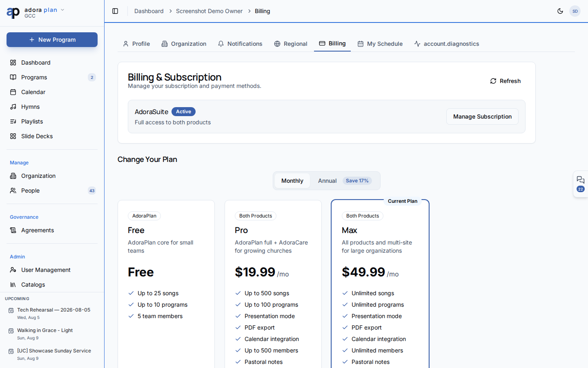588x368 pixels.
Task: Click the diagnostics activity pulse icon
Action: click(x=417, y=44)
